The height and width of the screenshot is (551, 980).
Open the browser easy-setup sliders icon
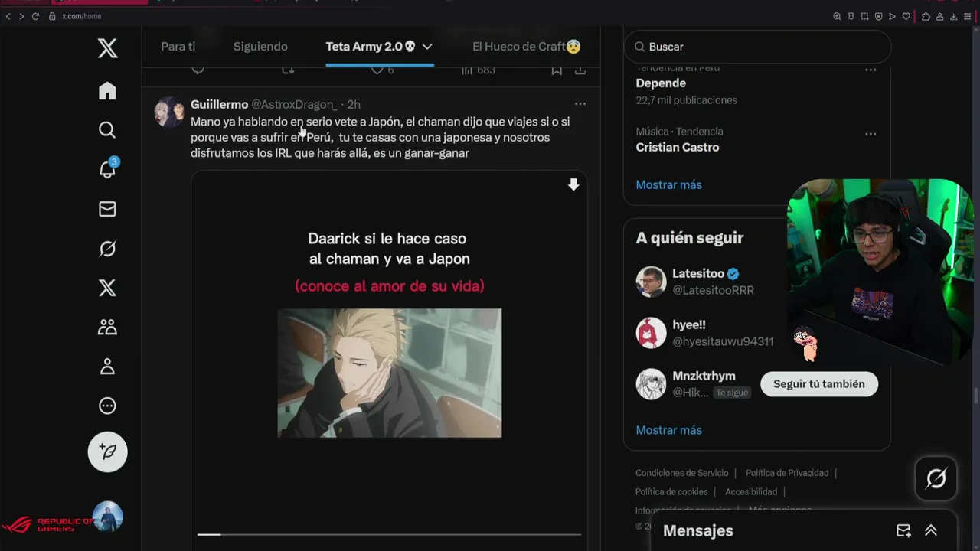[968, 16]
